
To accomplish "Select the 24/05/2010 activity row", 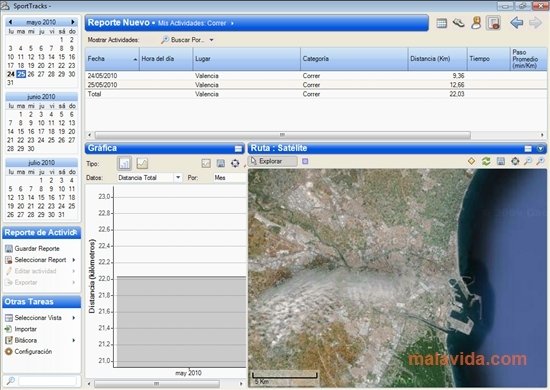I will pyautogui.click(x=316, y=76).
